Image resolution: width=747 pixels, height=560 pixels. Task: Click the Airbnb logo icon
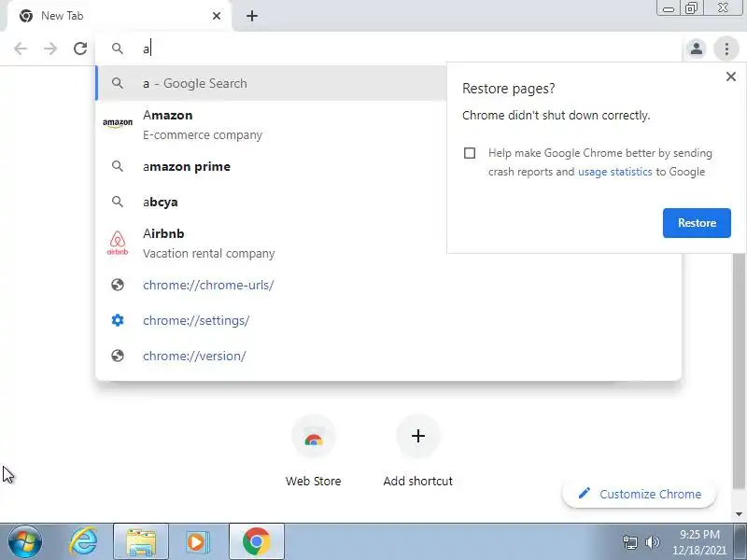coord(118,243)
